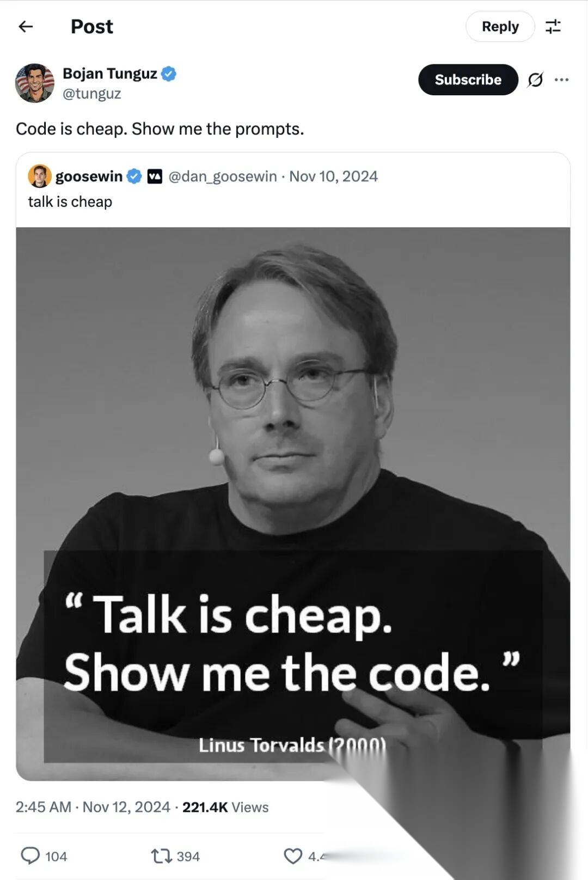
Task: Click the 2:45 AM Nov 12 timestamp
Action: pos(93,807)
